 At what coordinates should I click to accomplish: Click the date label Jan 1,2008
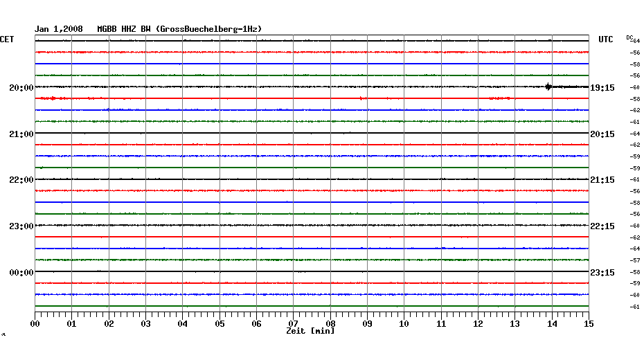[x=58, y=29]
